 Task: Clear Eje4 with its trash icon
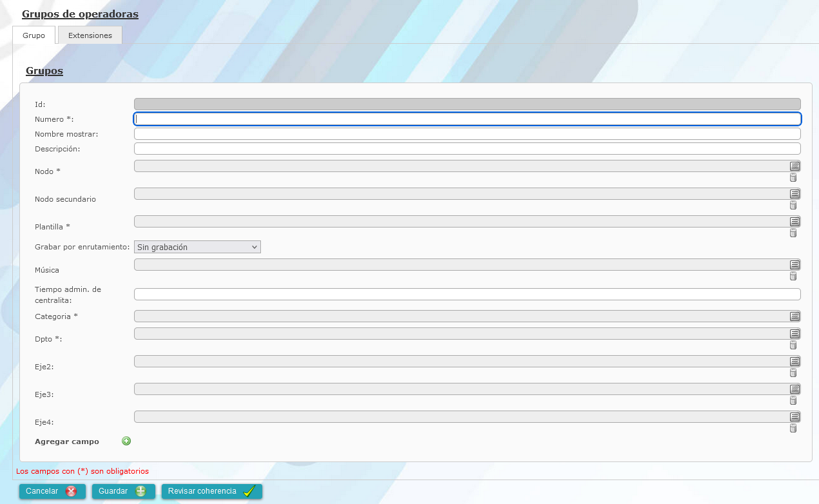[793, 428]
